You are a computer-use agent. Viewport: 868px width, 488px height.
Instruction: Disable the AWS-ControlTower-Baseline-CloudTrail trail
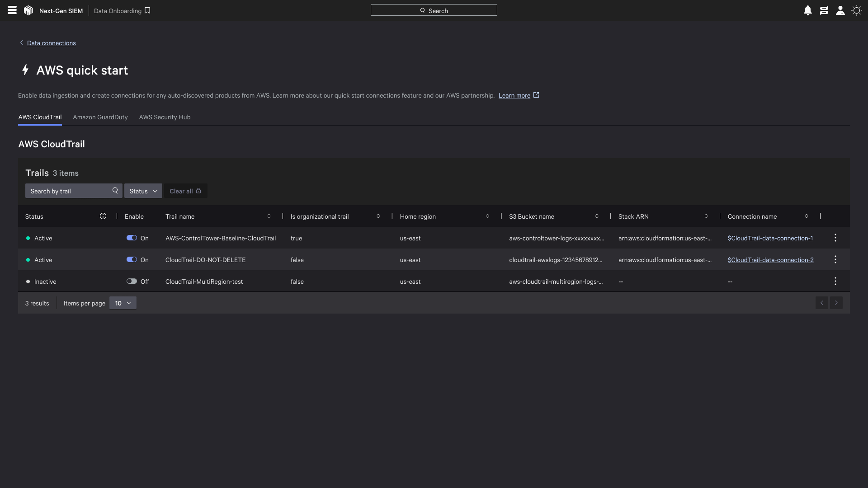132,238
